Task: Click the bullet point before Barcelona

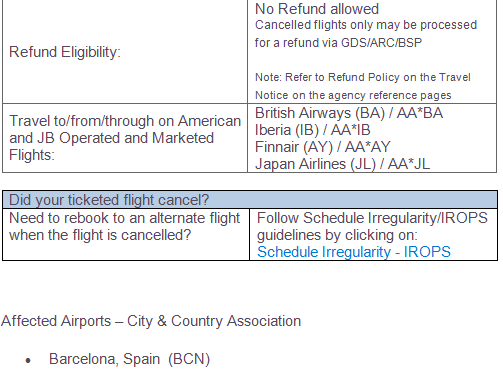Action: pos(28,360)
